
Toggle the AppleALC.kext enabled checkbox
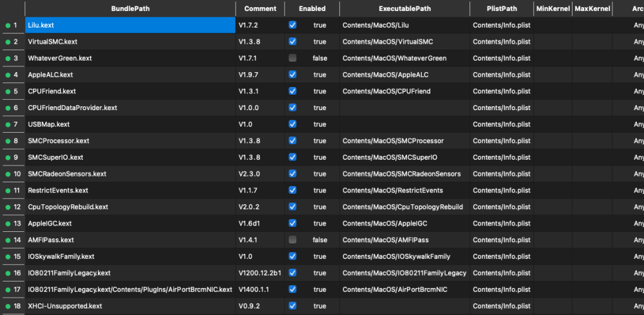pos(292,75)
